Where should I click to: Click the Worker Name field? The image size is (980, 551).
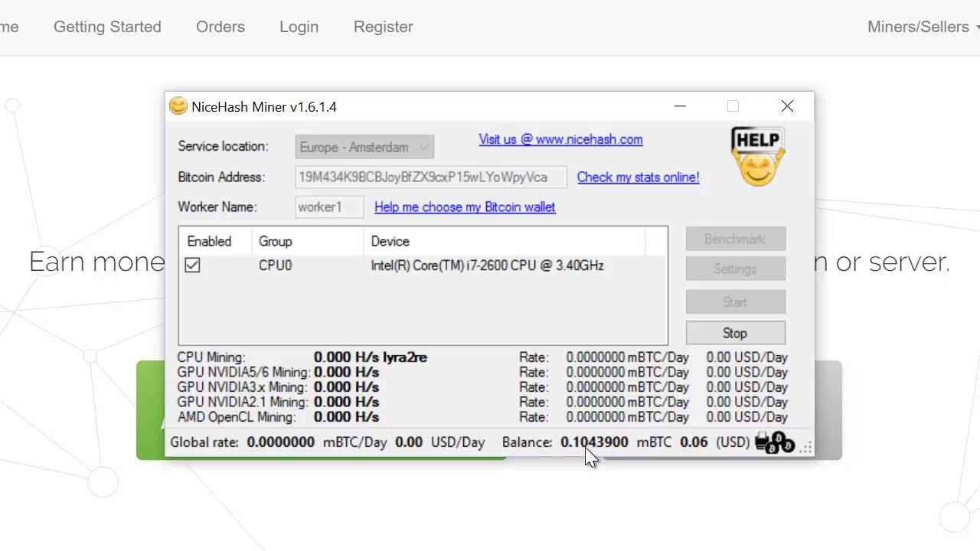pos(329,207)
